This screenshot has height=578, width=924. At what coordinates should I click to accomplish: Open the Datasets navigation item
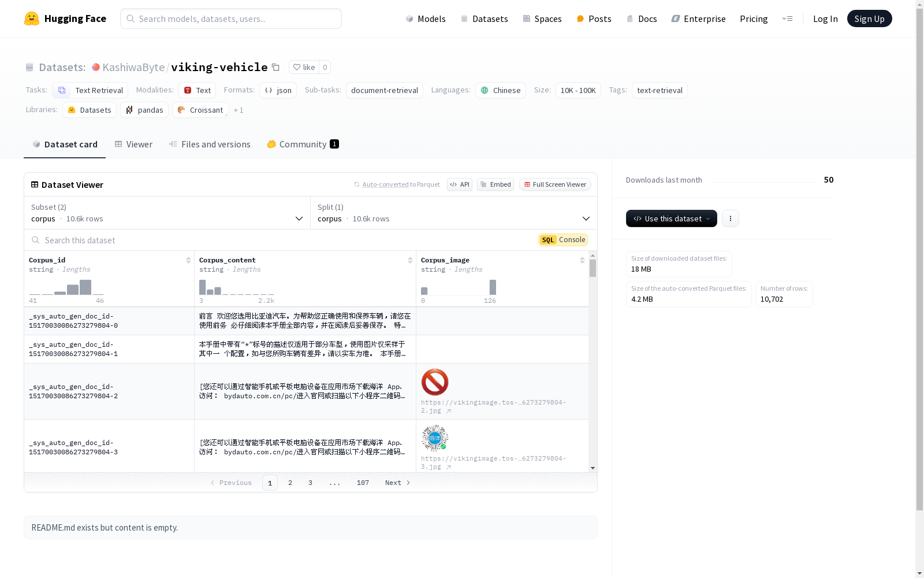(484, 18)
